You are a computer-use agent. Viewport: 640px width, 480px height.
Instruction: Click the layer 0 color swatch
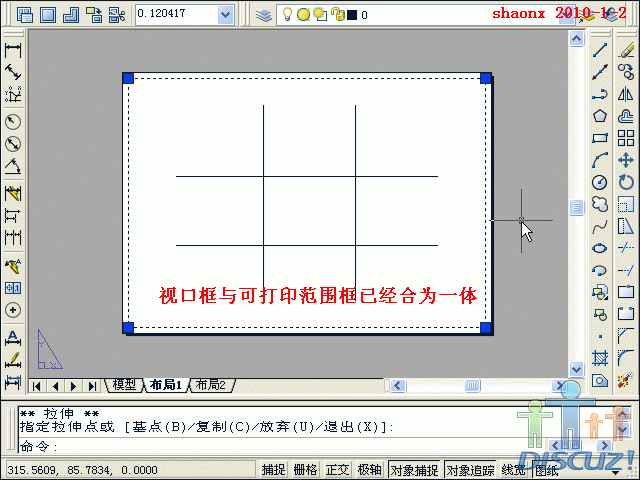click(x=352, y=15)
